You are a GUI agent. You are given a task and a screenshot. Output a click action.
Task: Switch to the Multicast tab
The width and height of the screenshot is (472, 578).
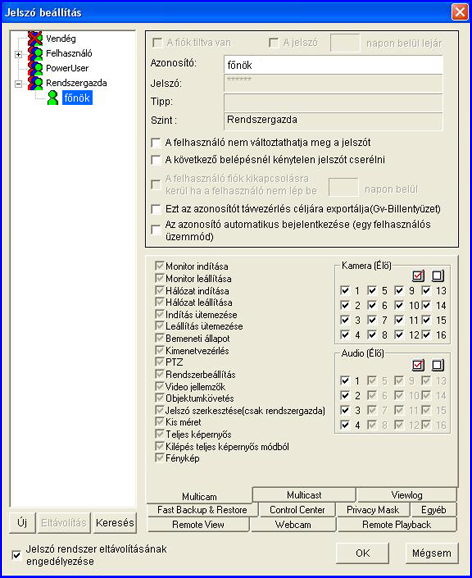tap(304, 495)
